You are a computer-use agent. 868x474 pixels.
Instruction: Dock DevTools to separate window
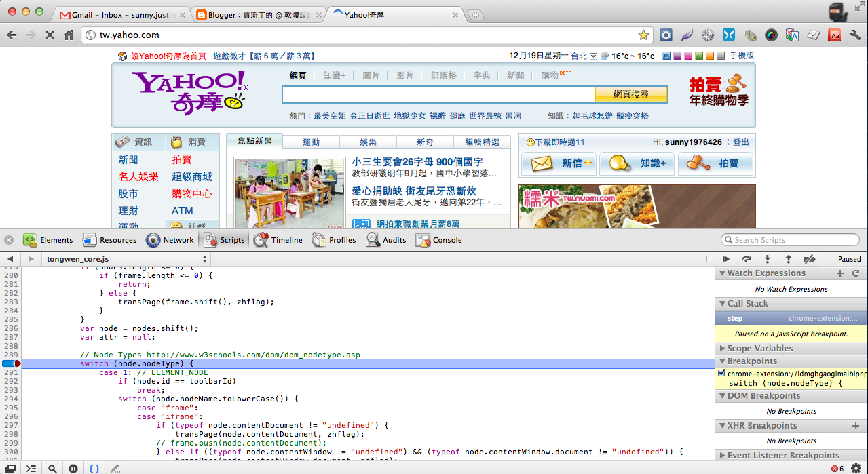[x=11, y=468]
